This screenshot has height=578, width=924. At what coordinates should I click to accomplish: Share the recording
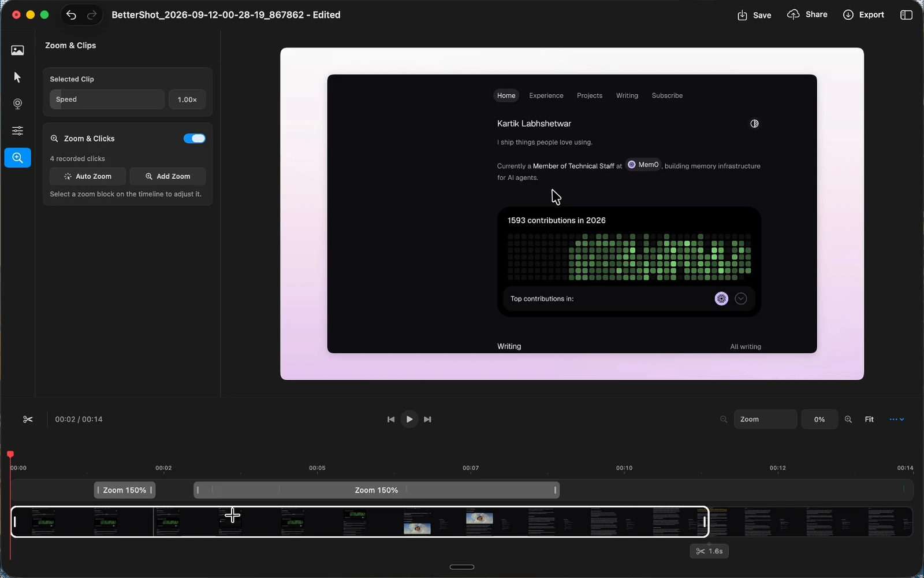click(807, 14)
